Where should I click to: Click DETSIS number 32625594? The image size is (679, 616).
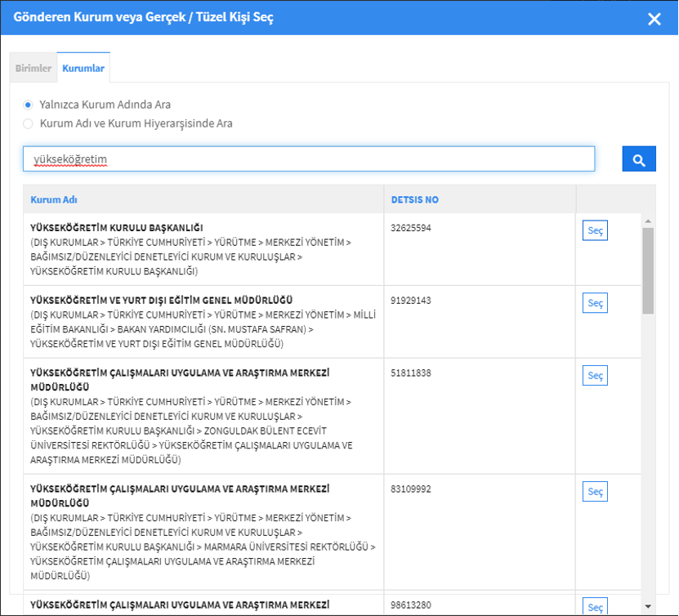[410, 228]
